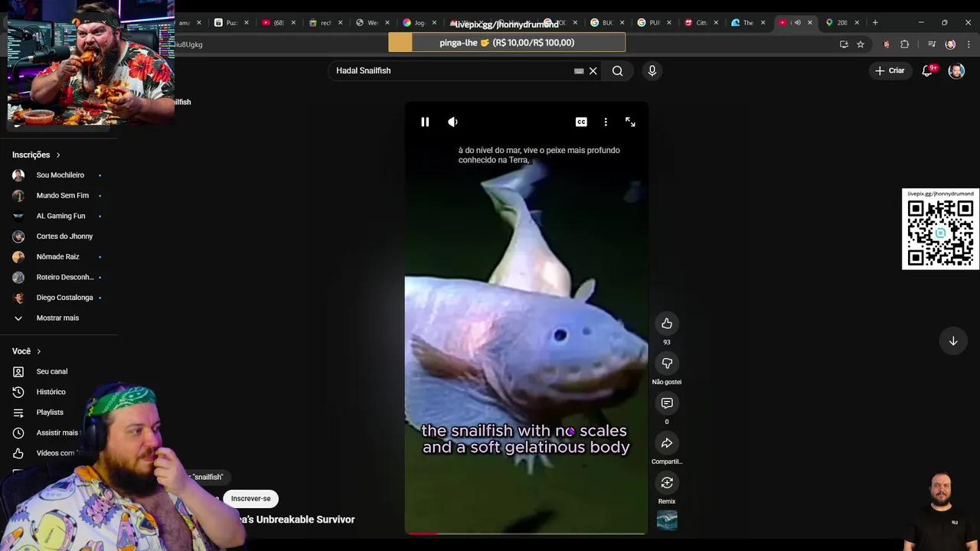This screenshot has width=980, height=551.
Task: Open Nômade Raiz channel
Action: (58, 256)
